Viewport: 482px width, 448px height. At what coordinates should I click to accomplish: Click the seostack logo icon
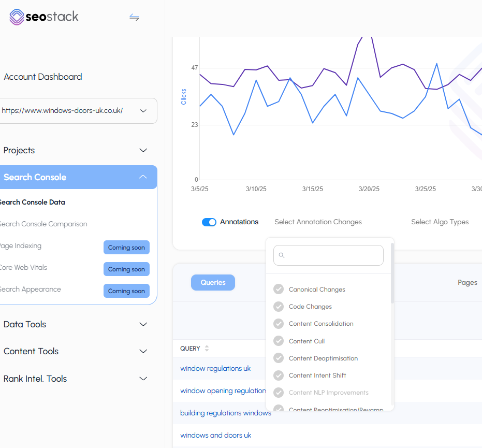(17, 17)
